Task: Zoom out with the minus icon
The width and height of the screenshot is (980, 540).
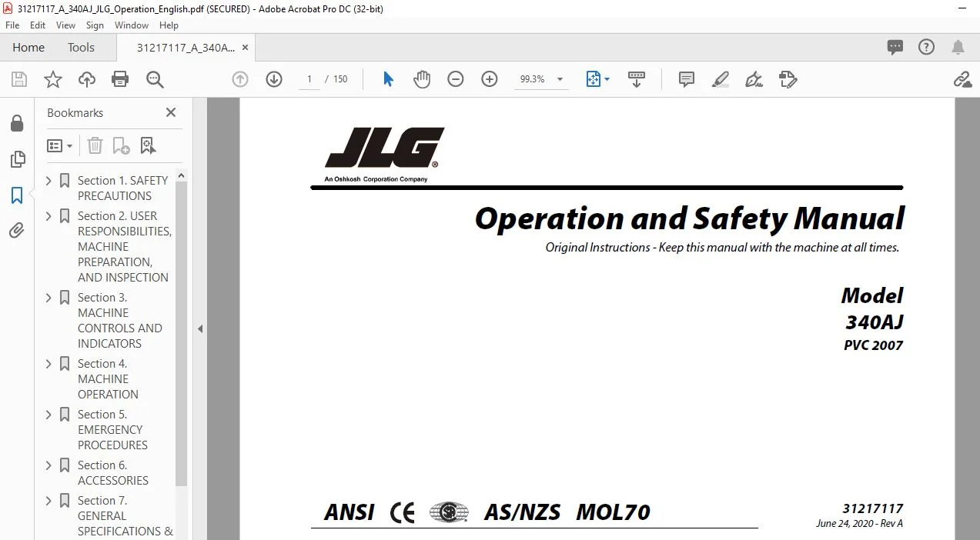Action: (456, 79)
